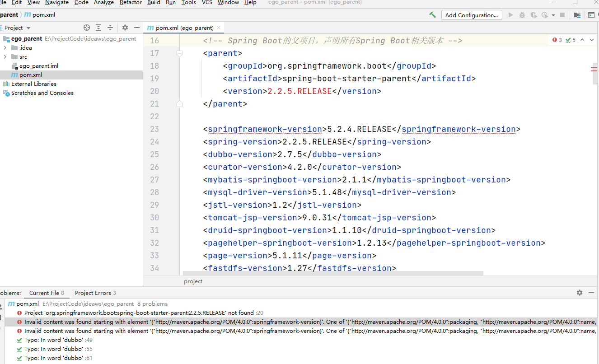The image size is (599, 364).
Task: Click the Run play icon in toolbar
Action: (510, 15)
